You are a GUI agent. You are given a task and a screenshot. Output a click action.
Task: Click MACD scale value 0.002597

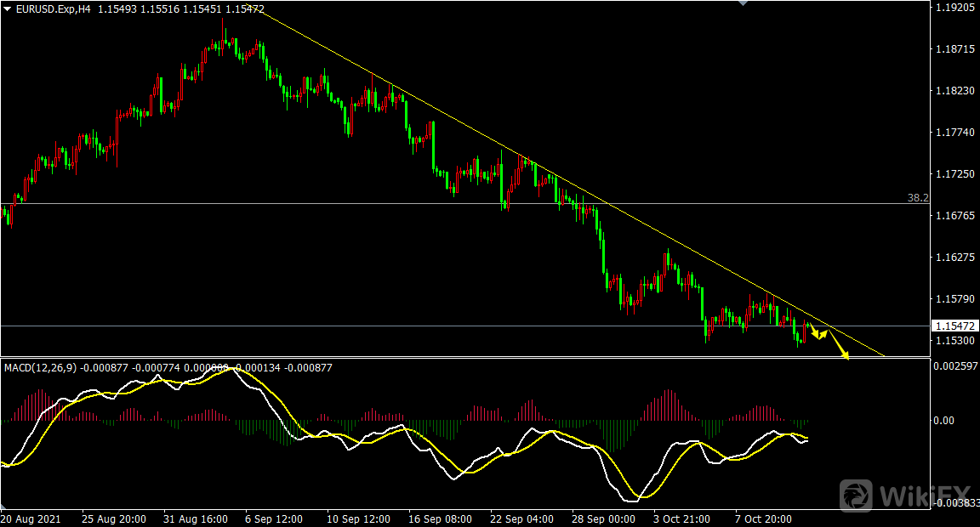[x=955, y=365]
